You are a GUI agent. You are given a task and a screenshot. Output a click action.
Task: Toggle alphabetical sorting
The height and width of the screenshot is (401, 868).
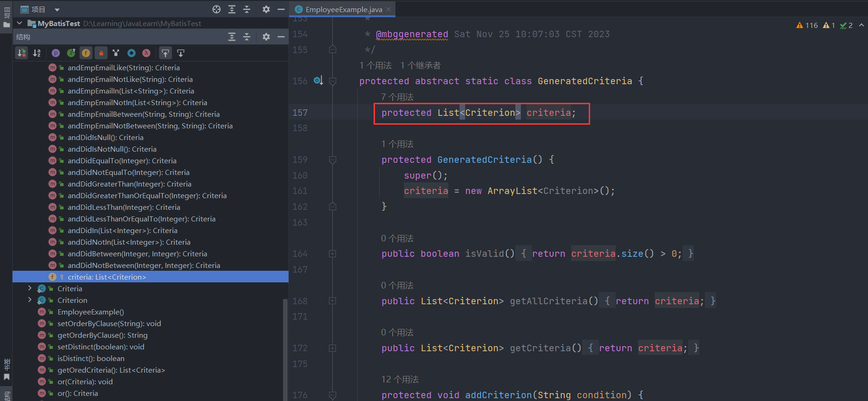point(37,53)
